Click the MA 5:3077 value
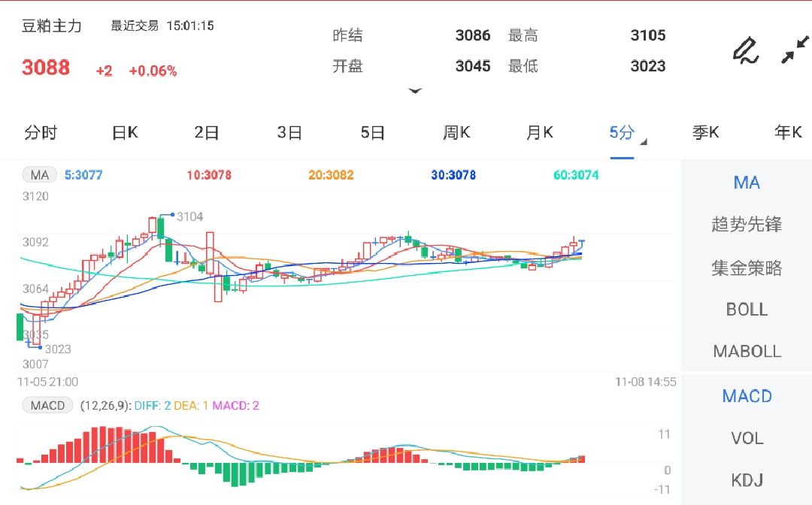Screen dimensions: 812x505 point(83,175)
